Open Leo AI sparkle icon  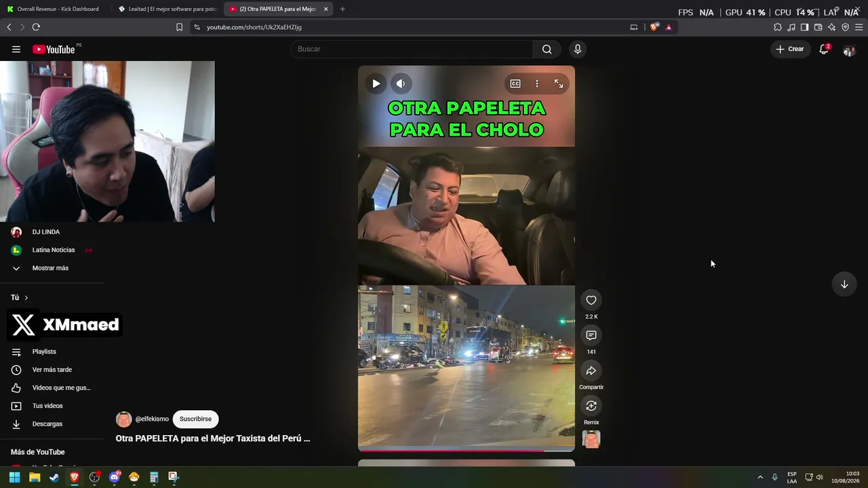[831, 27]
